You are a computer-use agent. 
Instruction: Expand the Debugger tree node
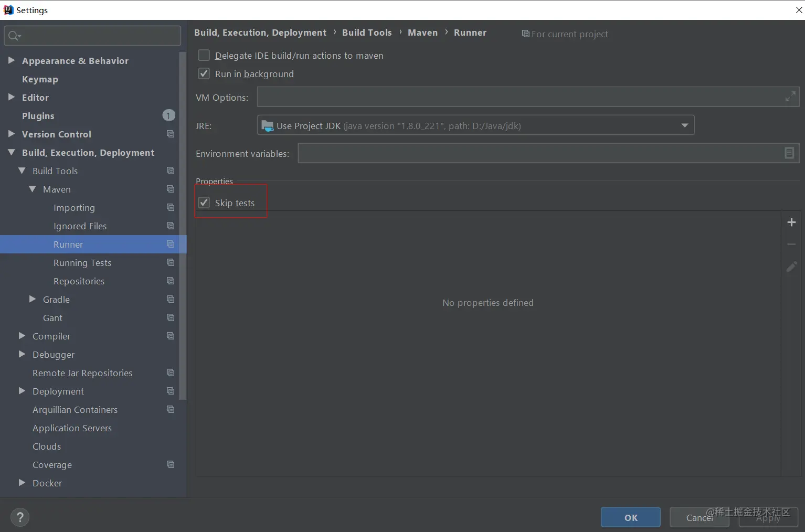click(22, 354)
